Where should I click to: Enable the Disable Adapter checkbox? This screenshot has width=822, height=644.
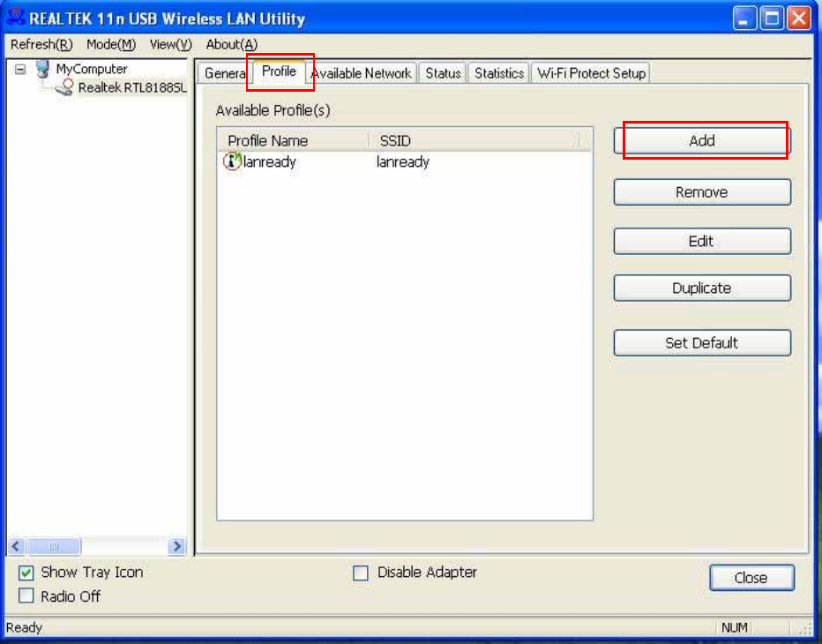click(x=361, y=573)
